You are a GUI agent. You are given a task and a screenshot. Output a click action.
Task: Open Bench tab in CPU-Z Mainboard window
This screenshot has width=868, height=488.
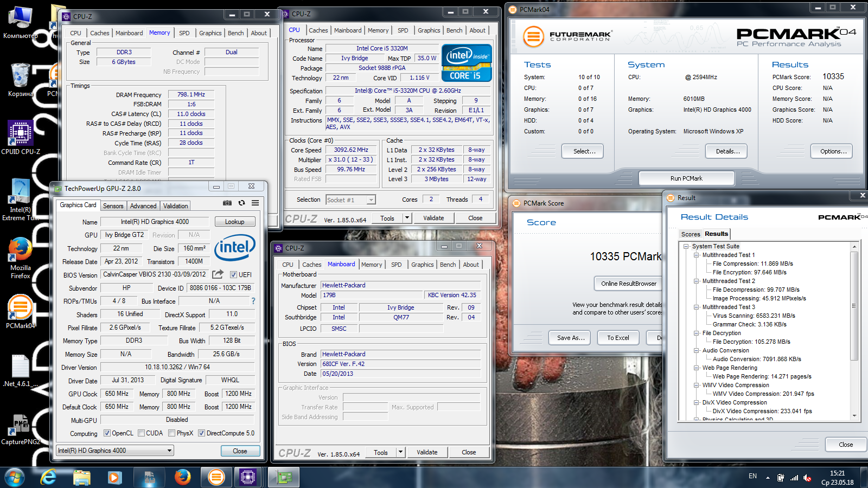click(x=448, y=265)
